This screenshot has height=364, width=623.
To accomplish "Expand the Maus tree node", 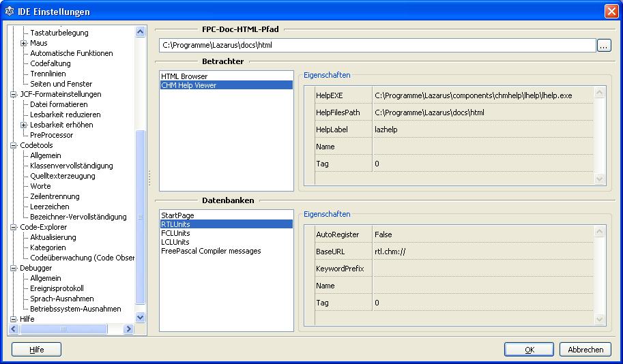I will 24,43.
